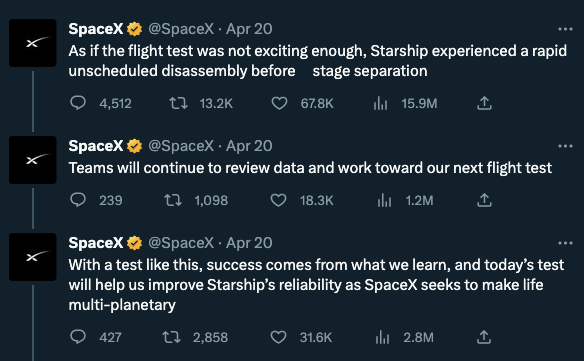Open the Apr 20 timestamp of second tweet
584x361 pixels.
pyautogui.click(x=249, y=146)
